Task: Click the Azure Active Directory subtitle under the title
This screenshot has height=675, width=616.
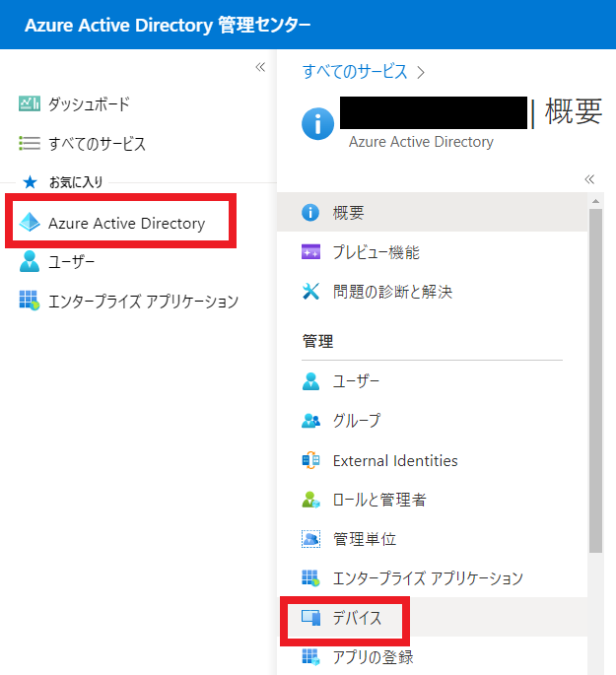Action: pos(421,142)
